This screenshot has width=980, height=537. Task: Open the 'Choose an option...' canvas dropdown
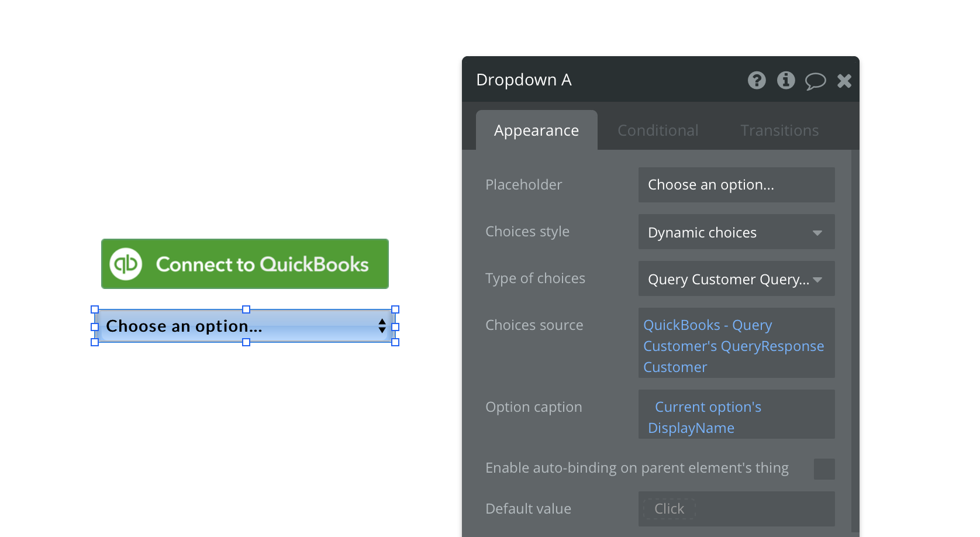tap(245, 326)
